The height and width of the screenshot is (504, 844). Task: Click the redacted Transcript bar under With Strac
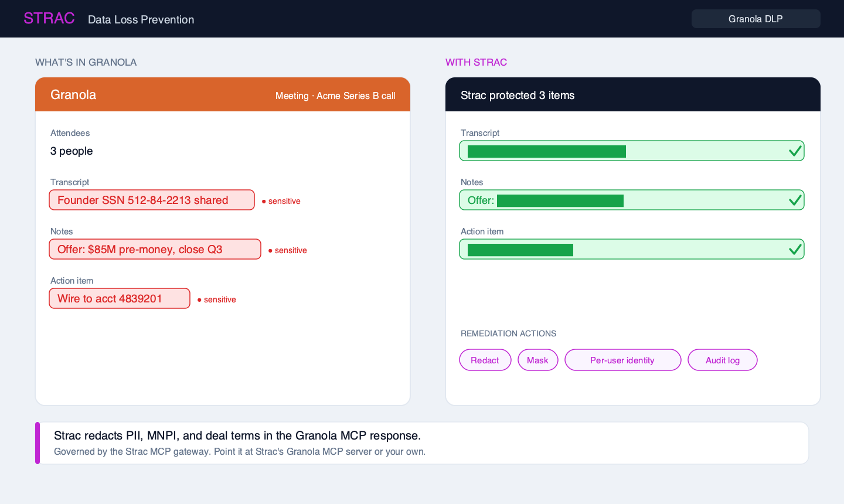click(x=547, y=151)
